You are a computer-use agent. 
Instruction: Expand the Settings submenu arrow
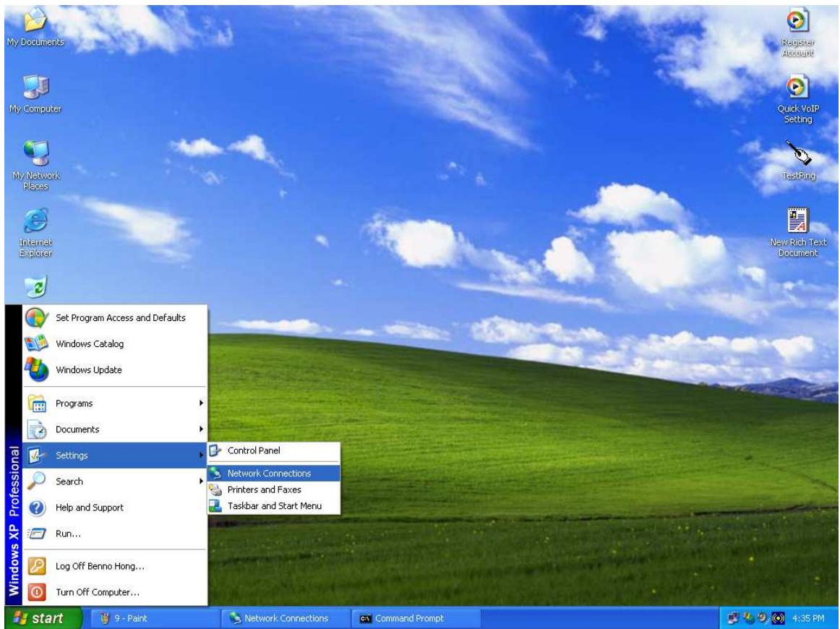201,455
